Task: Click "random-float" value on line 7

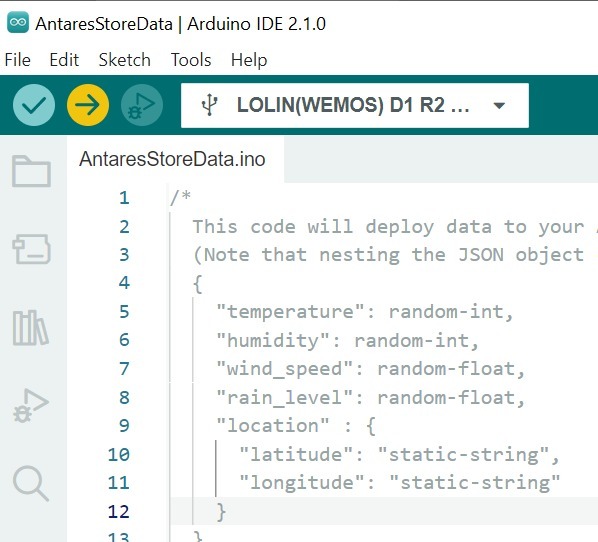Action: [446, 369]
